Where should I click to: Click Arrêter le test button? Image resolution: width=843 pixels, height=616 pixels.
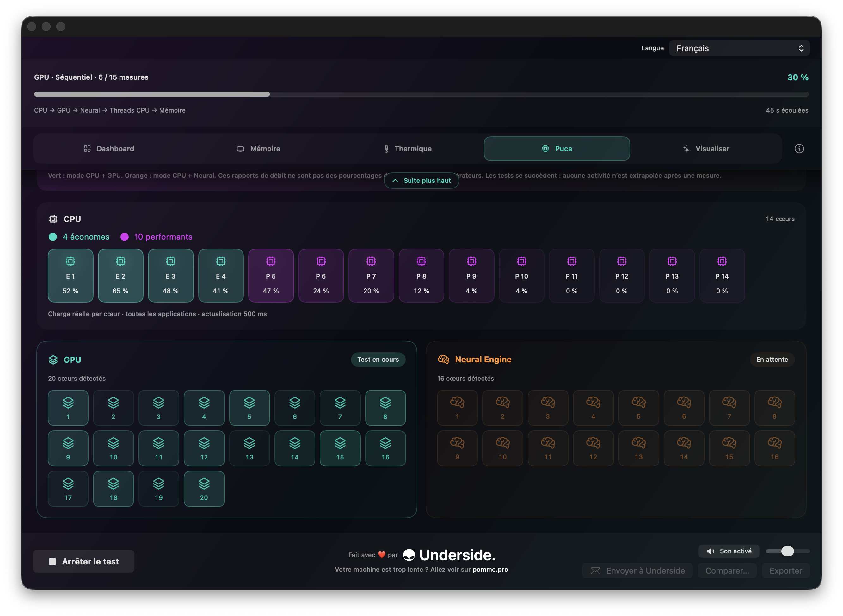coord(83,562)
